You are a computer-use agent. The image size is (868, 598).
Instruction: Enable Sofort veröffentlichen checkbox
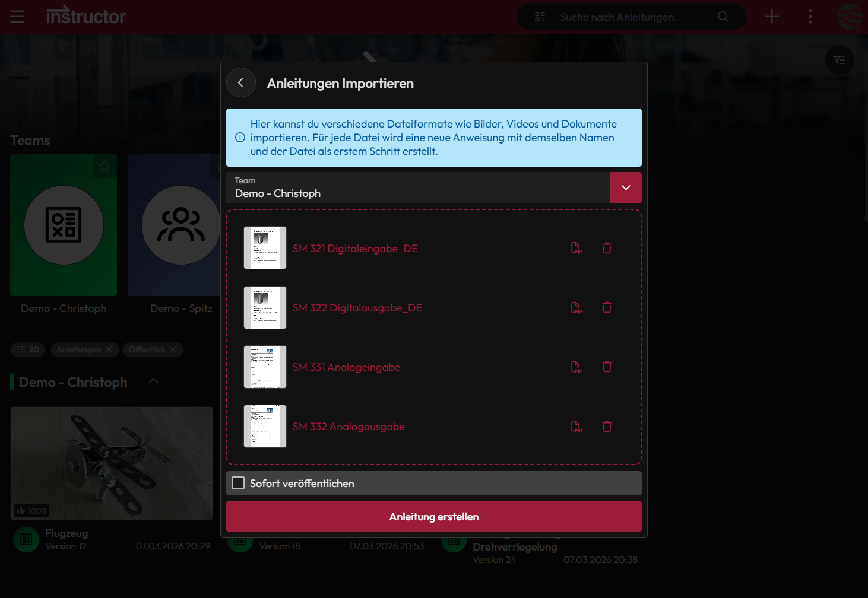tap(238, 483)
